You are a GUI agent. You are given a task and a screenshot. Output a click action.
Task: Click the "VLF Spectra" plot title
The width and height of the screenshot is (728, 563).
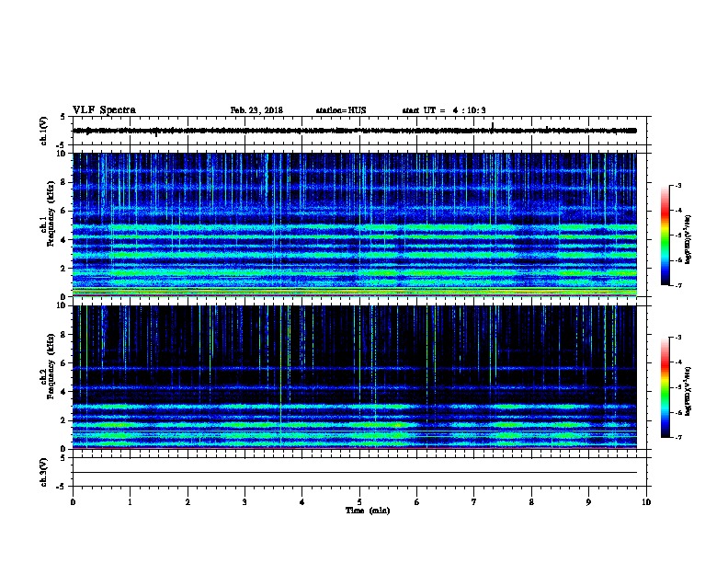[x=104, y=110]
